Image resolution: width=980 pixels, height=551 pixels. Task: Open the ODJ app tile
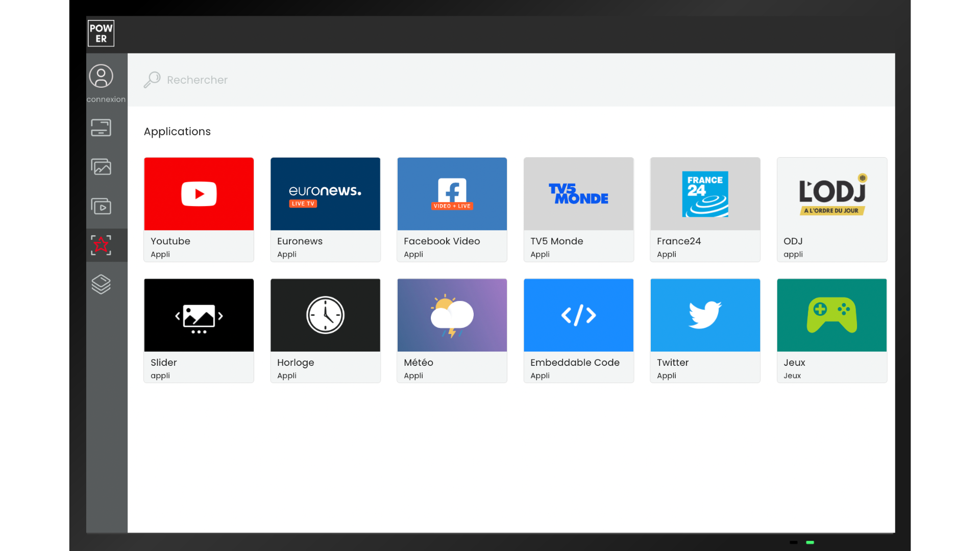pyautogui.click(x=832, y=209)
